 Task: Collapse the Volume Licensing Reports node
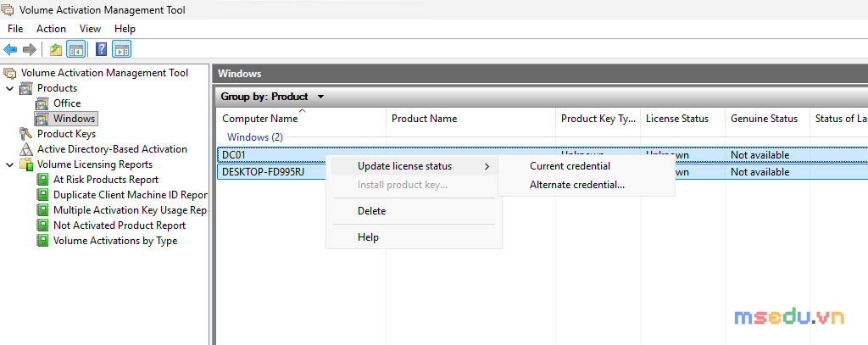pyautogui.click(x=9, y=164)
